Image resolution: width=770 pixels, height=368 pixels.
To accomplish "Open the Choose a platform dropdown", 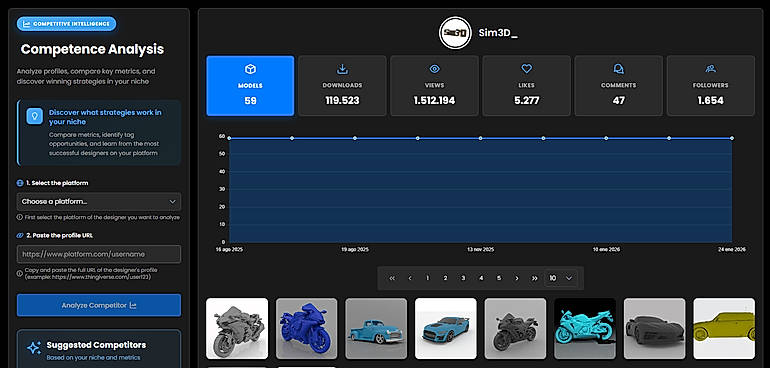I will (x=99, y=201).
